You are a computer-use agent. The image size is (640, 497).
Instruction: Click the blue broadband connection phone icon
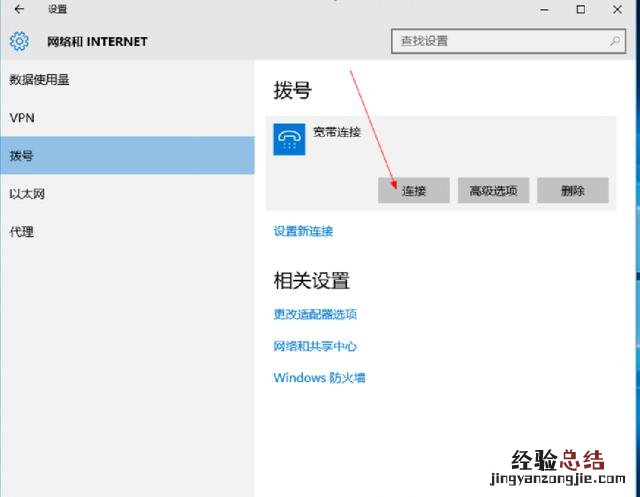[x=290, y=140]
